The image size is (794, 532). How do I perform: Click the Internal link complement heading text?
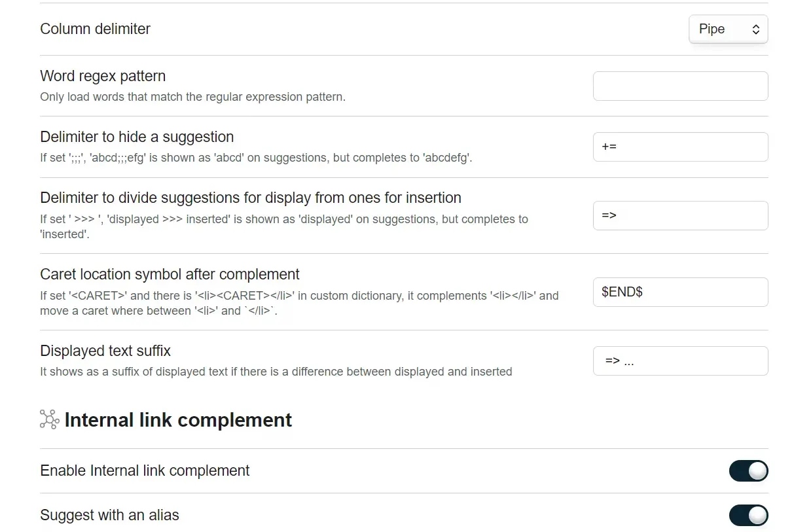(178, 420)
